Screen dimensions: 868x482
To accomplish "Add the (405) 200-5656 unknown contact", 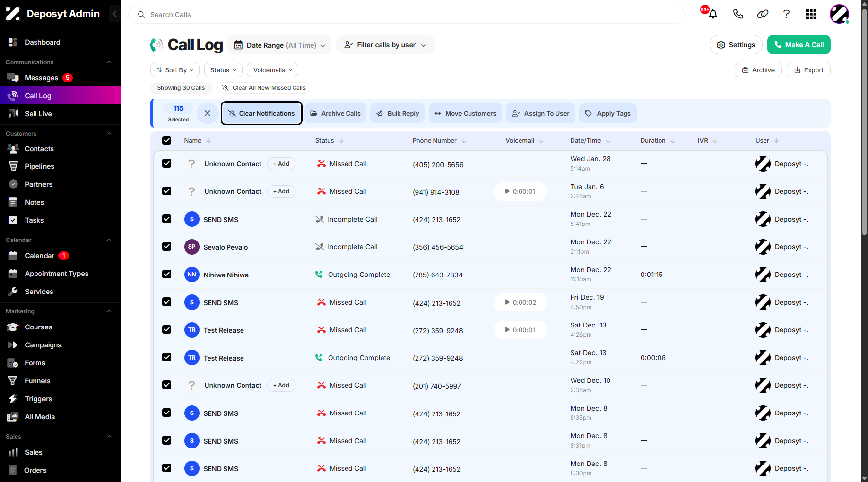I will 281,164.
